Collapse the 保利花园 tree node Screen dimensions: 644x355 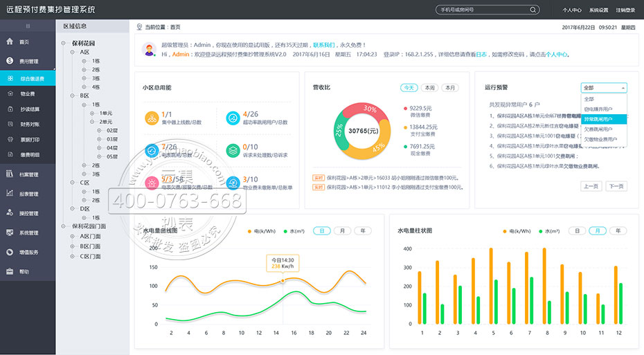64,43
